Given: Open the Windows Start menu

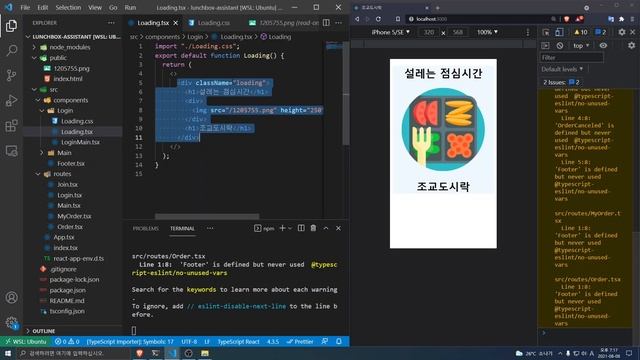Looking at the screenshot, I should click(8, 353).
